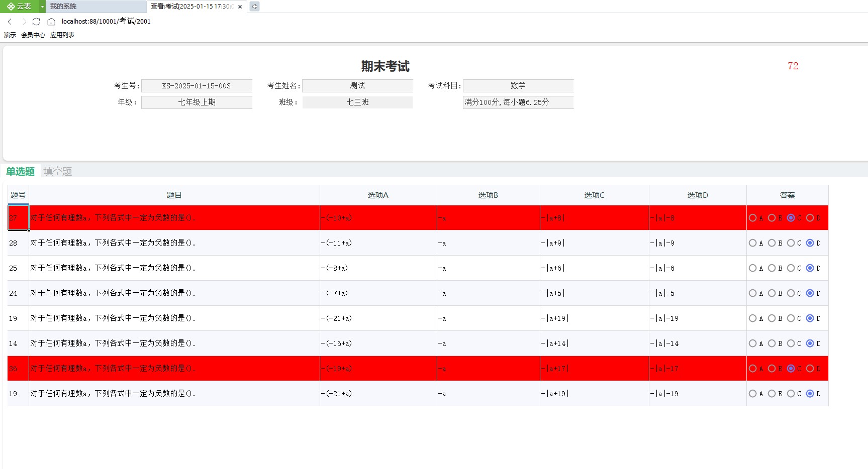Select answer B for question 25

pyautogui.click(x=771, y=268)
